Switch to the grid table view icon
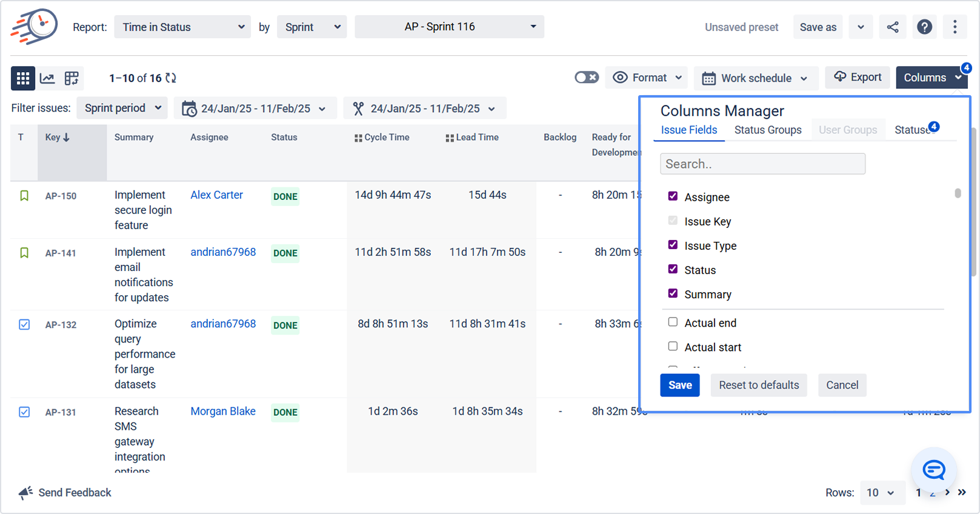Screen dimensions: 980x514 23,78
